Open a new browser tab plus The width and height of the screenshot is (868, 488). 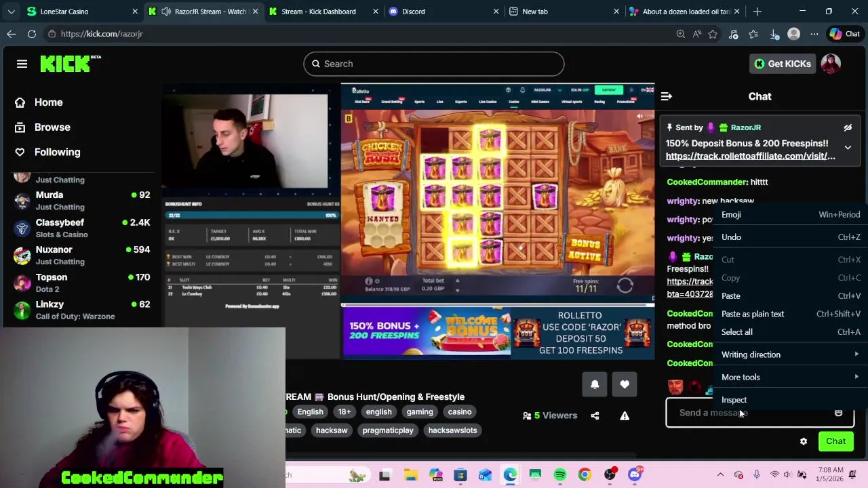pos(757,12)
